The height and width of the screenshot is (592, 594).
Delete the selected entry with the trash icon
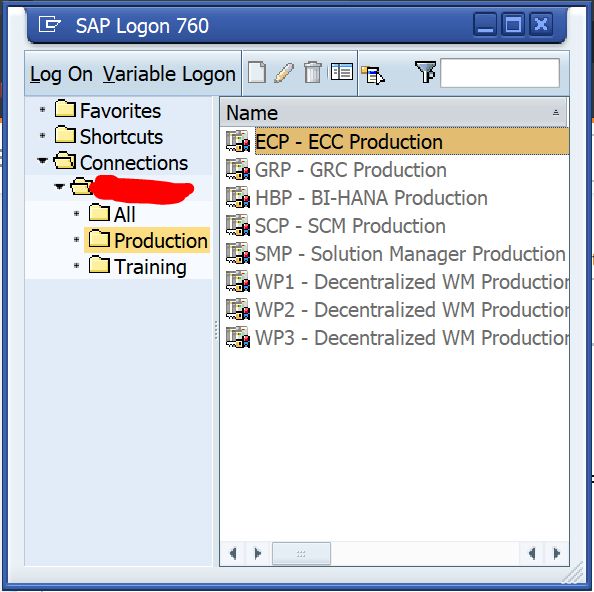coord(313,72)
